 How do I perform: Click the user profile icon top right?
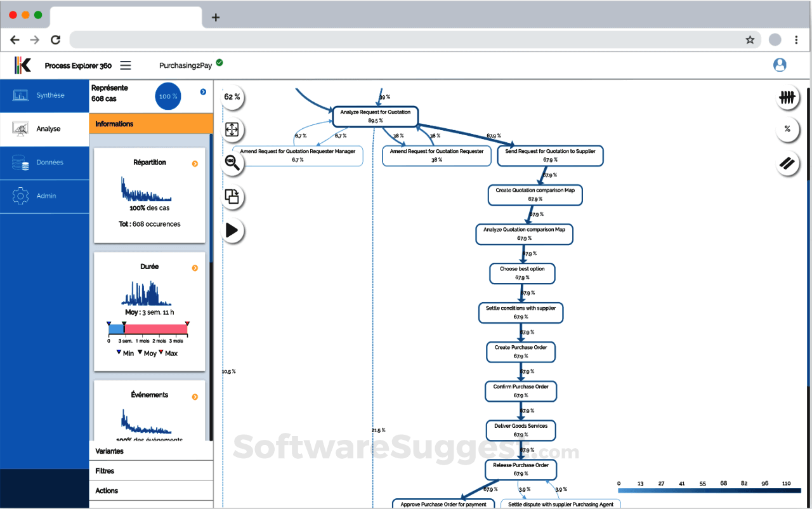[780, 65]
